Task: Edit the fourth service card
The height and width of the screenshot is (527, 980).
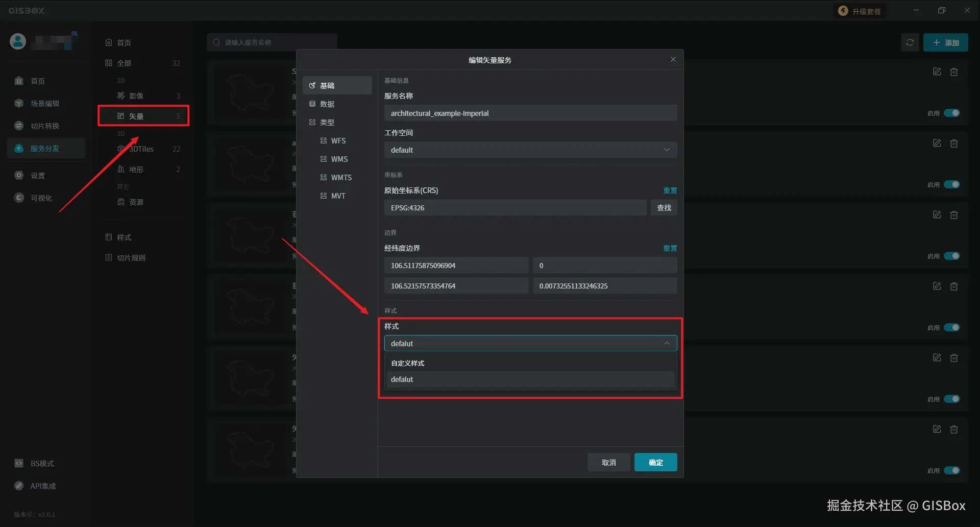Action: [937, 286]
